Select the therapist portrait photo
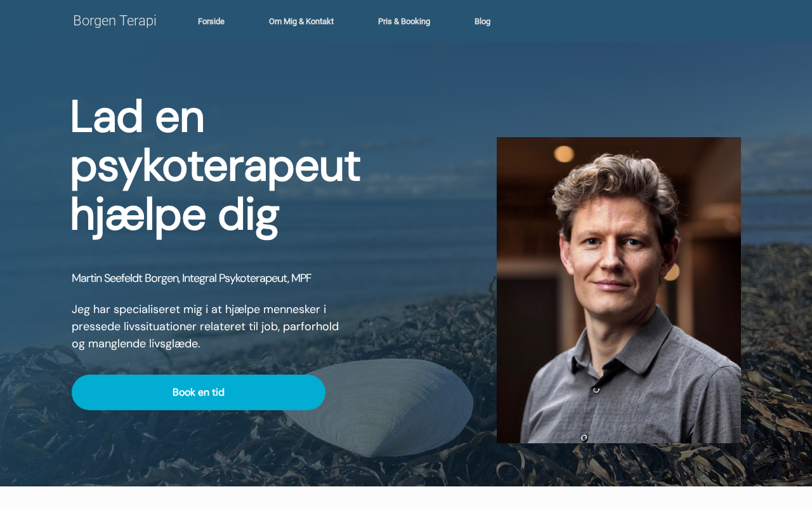The width and height of the screenshot is (812, 508). tap(619, 290)
